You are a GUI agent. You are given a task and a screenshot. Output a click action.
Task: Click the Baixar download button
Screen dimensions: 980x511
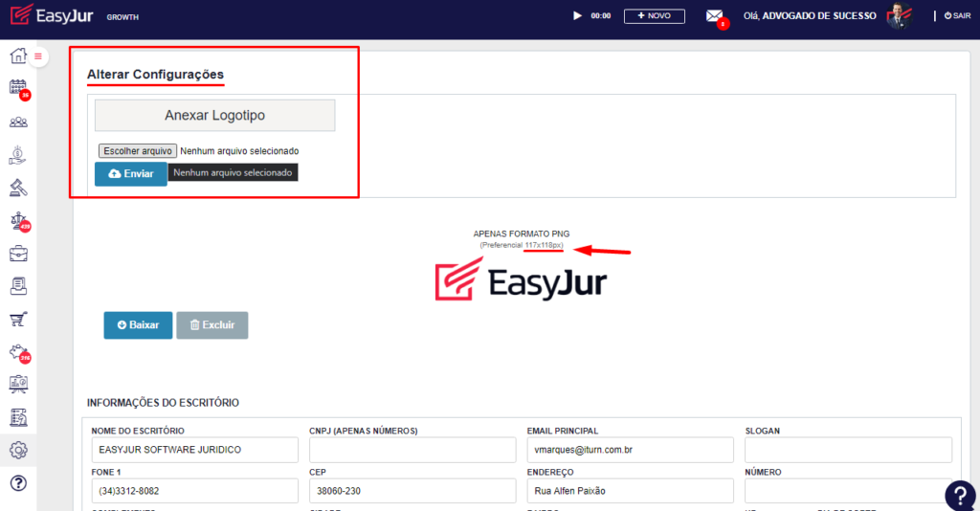coord(138,324)
